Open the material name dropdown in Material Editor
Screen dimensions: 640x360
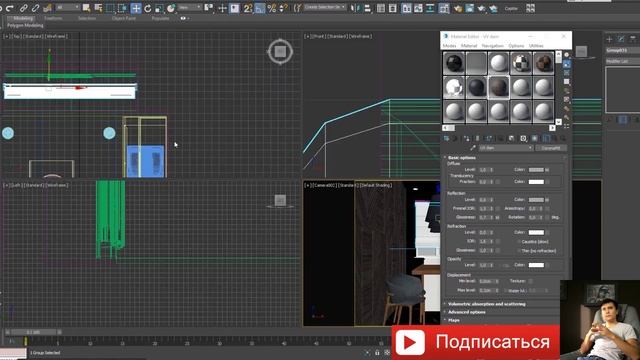(x=506, y=148)
